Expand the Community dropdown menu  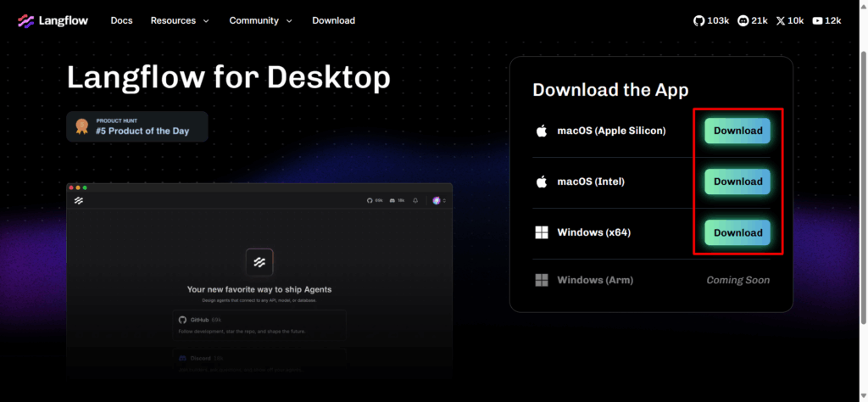click(x=260, y=20)
